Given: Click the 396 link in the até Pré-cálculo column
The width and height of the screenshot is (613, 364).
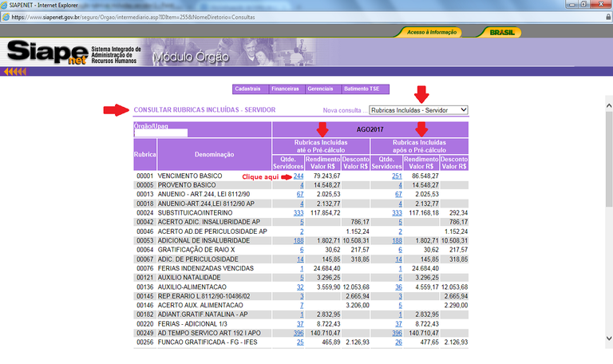Looking at the screenshot, I should [299, 333].
